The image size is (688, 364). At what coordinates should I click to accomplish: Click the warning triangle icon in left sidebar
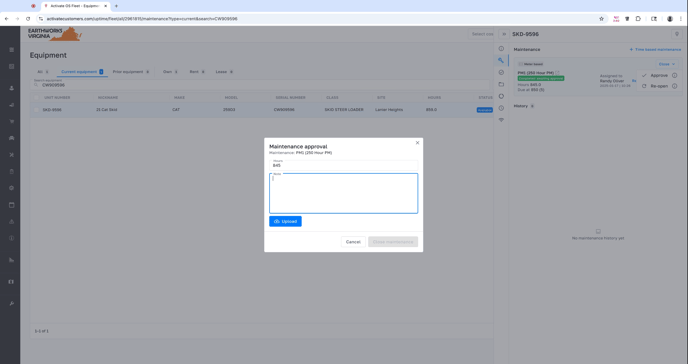pyautogui.click(x=11, y=221)
